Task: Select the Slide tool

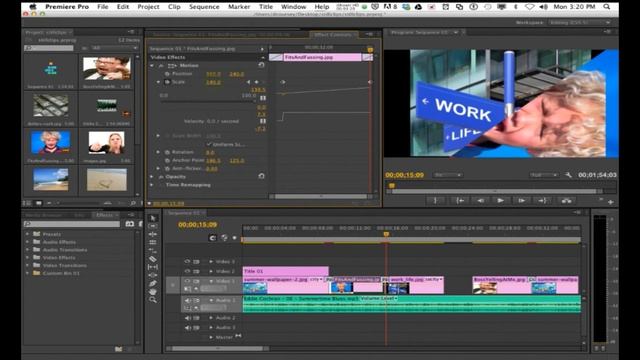Action: [153, 275]
